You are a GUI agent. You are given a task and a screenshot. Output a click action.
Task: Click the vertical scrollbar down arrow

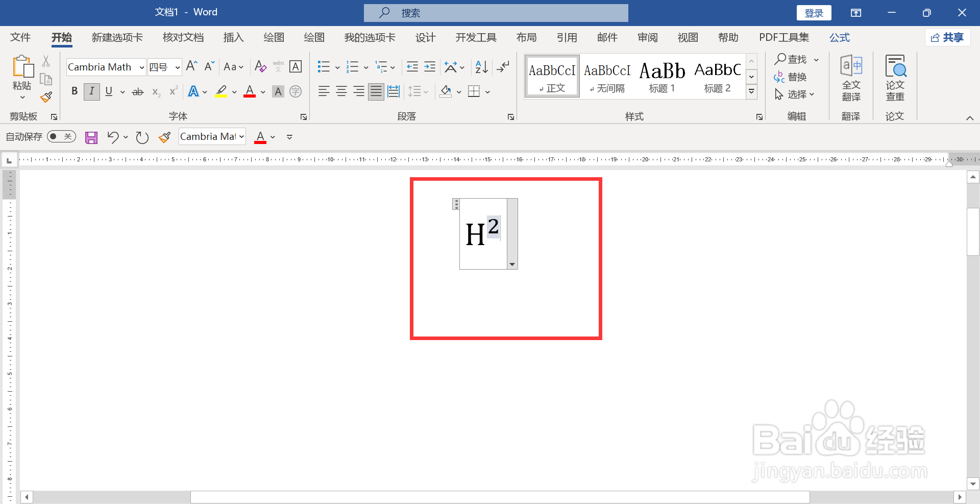coord(973,484)
